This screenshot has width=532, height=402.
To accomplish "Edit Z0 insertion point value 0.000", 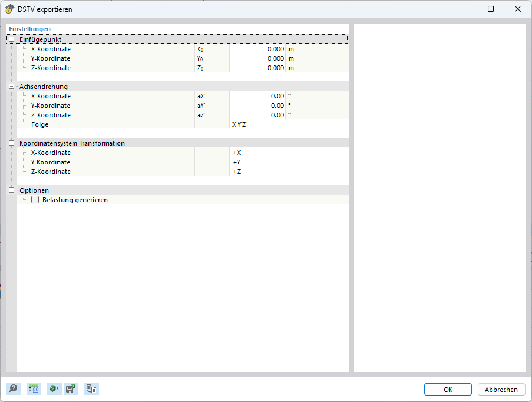I will 258,68.
